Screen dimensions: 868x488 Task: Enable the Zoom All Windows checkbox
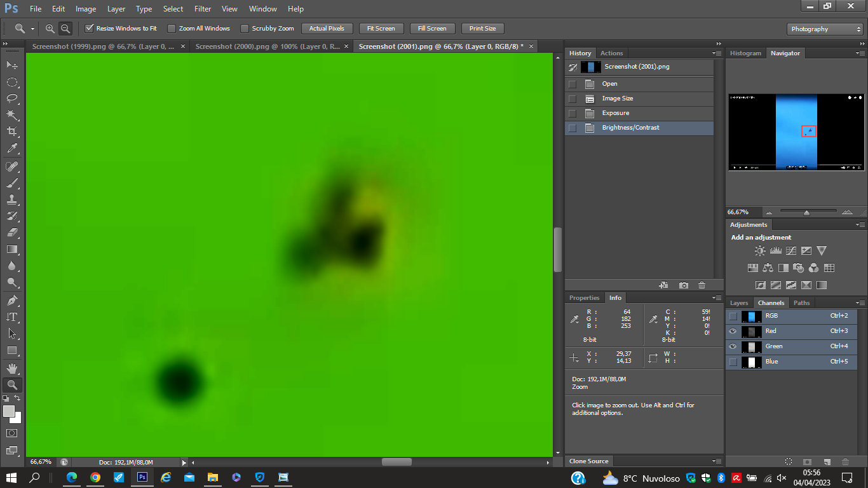tap(172, 29)
